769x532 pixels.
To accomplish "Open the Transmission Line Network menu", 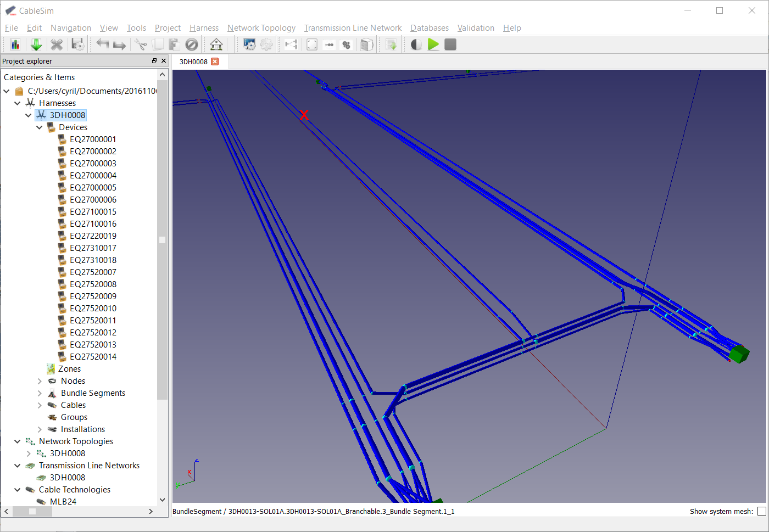I will (353, 28).
